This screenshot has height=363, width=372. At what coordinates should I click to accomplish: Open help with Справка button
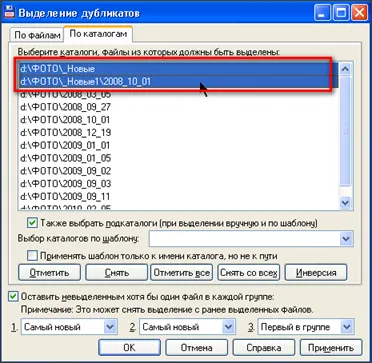(264, 348)
